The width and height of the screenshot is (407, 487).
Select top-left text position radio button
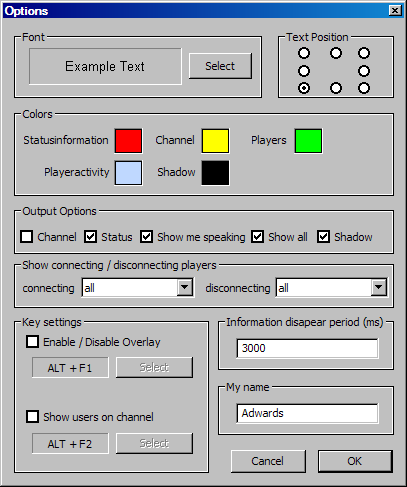point(304,53)
